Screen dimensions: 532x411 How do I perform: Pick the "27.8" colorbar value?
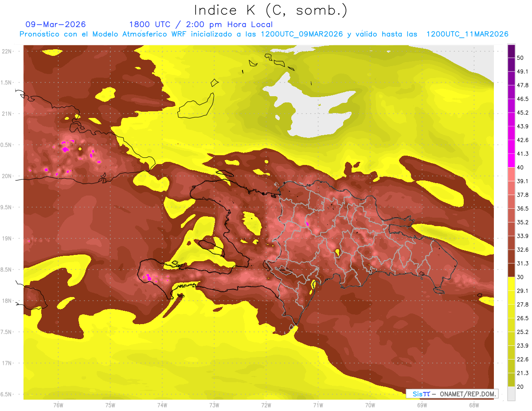tap(522, 305)
